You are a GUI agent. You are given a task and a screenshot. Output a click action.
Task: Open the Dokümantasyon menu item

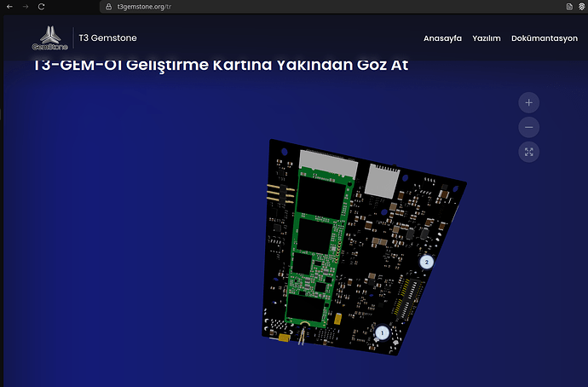tap(545, 38)
